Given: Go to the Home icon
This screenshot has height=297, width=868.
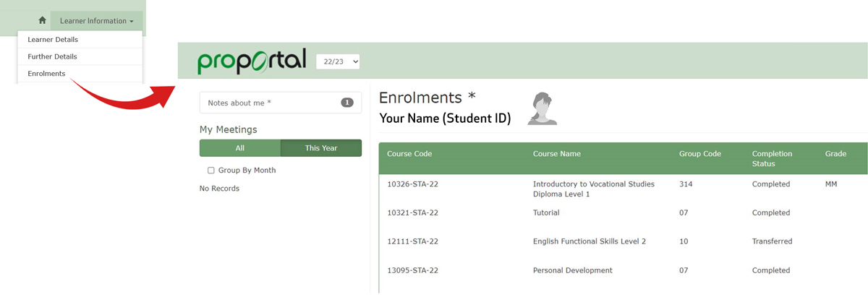Looking at the screenshot, I should pyautogui.click(x=42, y=21).
